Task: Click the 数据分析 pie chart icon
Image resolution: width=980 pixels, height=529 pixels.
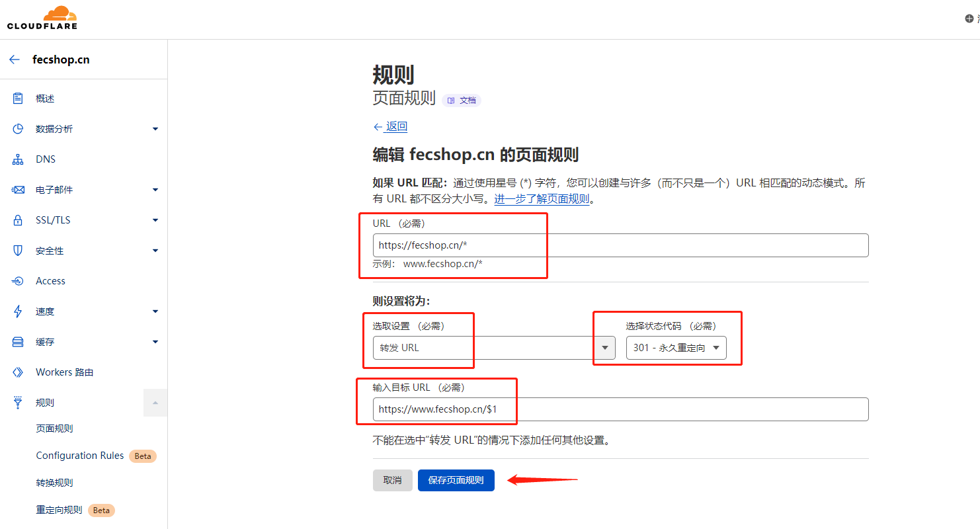Action: (18, 129)
